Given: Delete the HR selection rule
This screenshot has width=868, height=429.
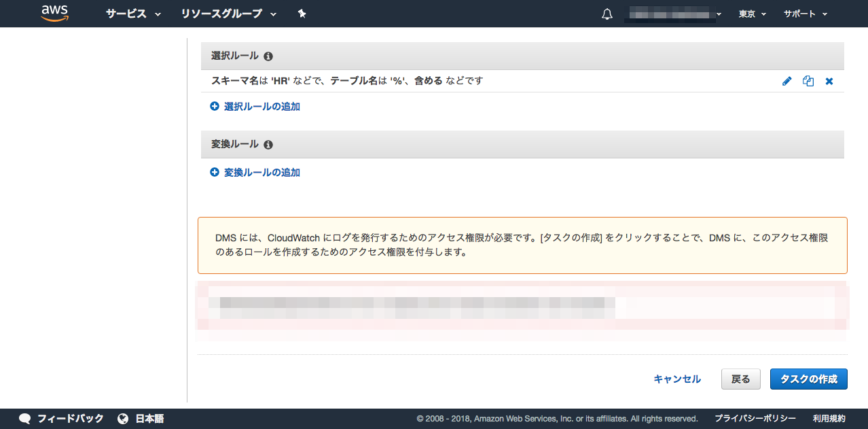Looking at the screenshot, I should pyautogui.click(x=829, y=81).
